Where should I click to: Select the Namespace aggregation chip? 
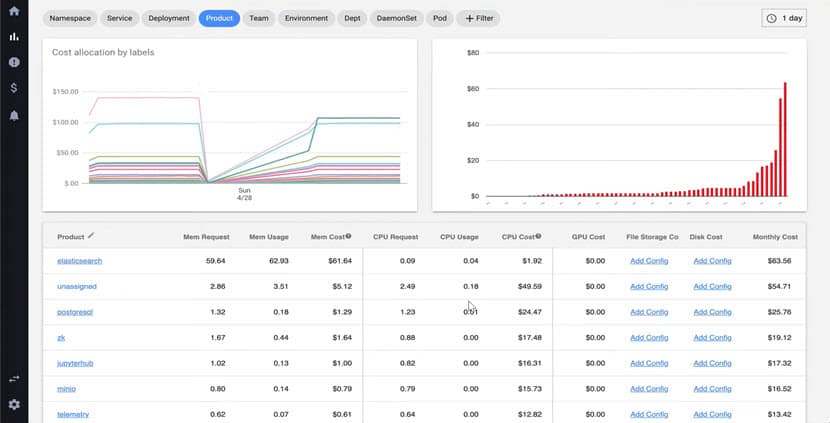click(70, 18)
